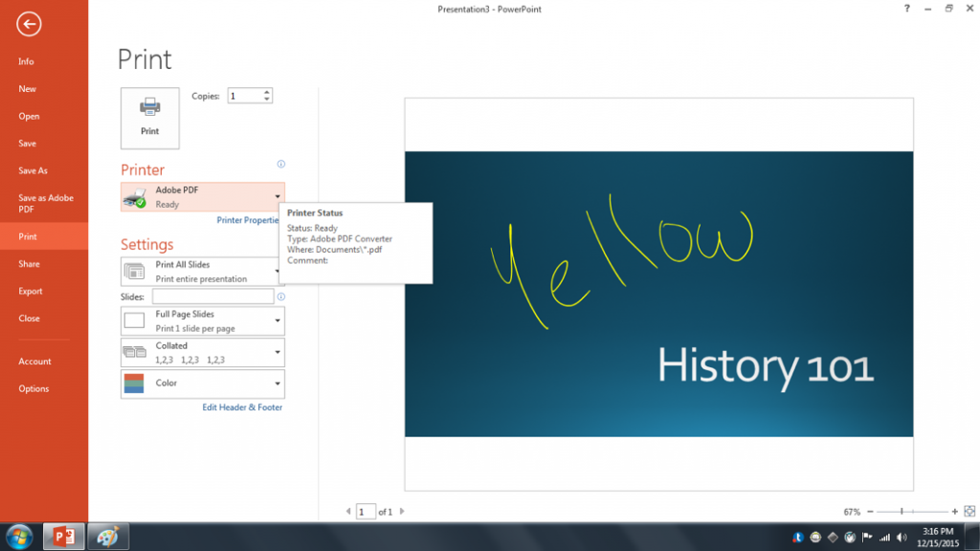Image resolution: width=980 pixels, height=551 pixels.
Task: Go to the next preview page arrow
Action: tap(402, 511)
